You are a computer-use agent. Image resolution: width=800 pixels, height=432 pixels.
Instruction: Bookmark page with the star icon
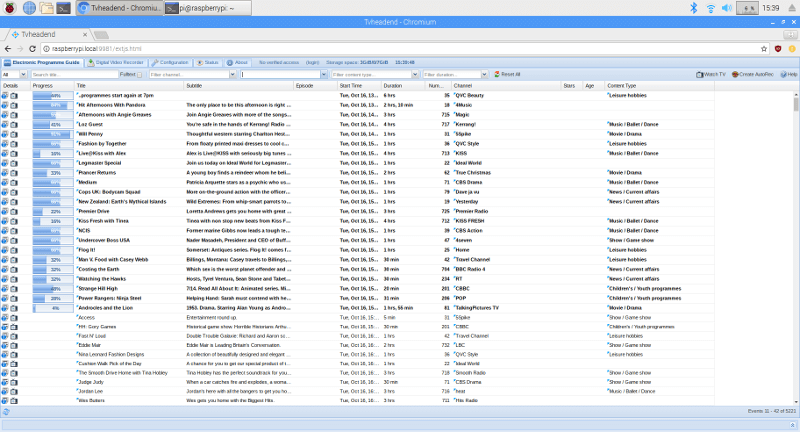click(764, 49)
